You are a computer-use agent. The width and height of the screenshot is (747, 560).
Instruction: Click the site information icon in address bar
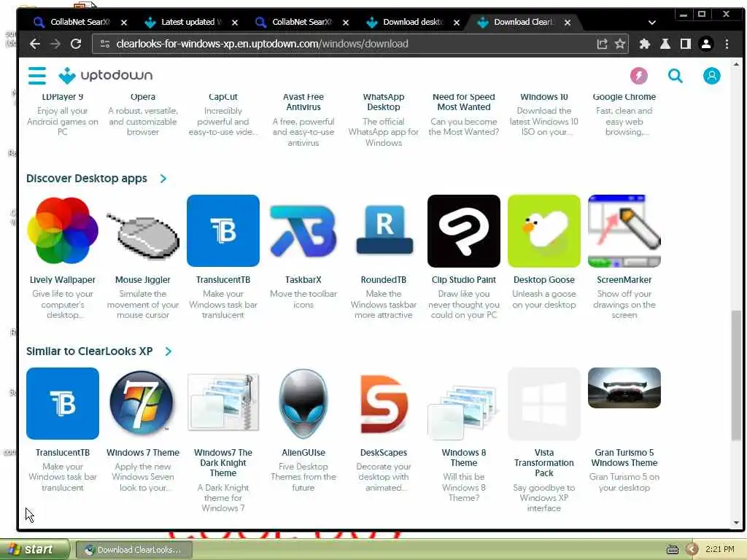tap(105, 44)
